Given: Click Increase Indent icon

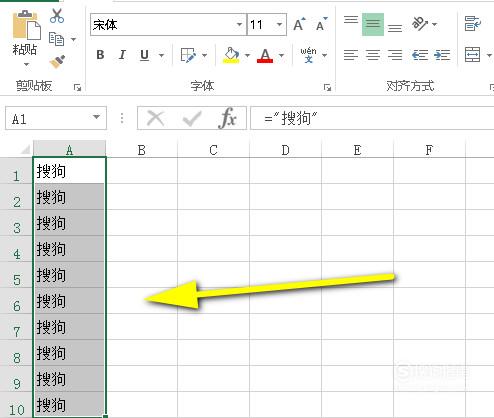Looking at the screenshot, I should tap(442, 55).
